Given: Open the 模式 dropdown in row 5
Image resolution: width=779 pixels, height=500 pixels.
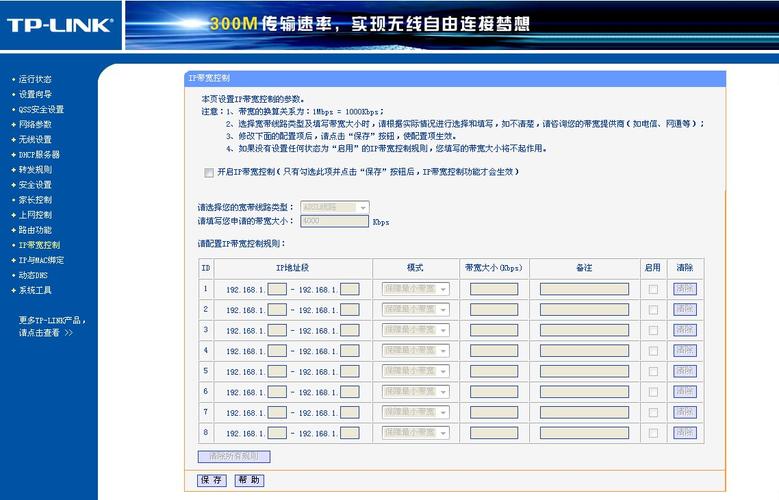Looking at the screenshot, I should 415,371.
